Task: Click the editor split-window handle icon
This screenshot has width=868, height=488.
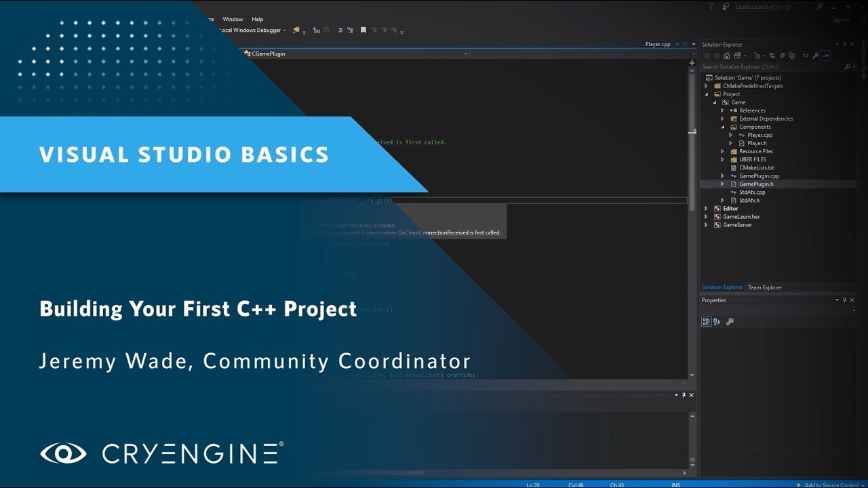Action: click(692, 62)
